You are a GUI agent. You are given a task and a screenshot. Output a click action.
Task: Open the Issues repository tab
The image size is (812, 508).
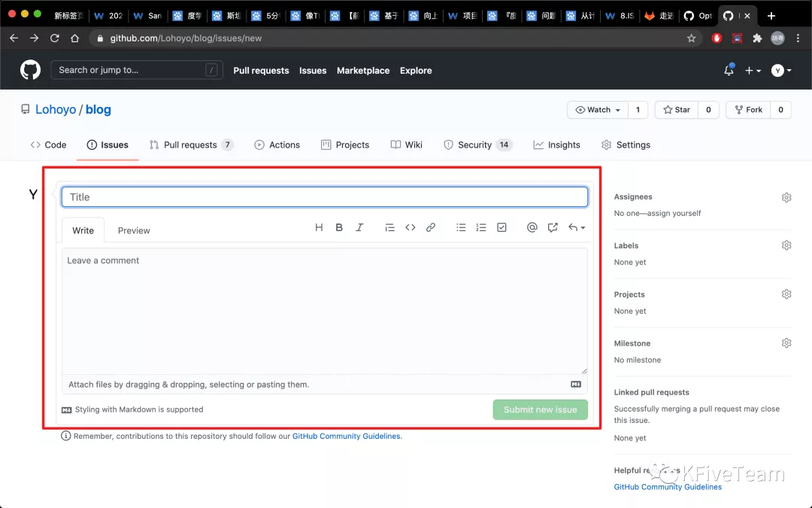tap(108, 145)
